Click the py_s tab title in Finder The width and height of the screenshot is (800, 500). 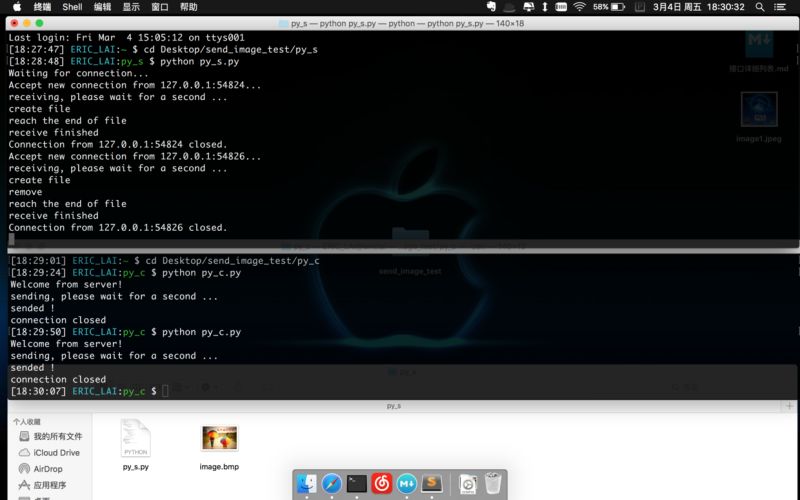coord(393,406)
